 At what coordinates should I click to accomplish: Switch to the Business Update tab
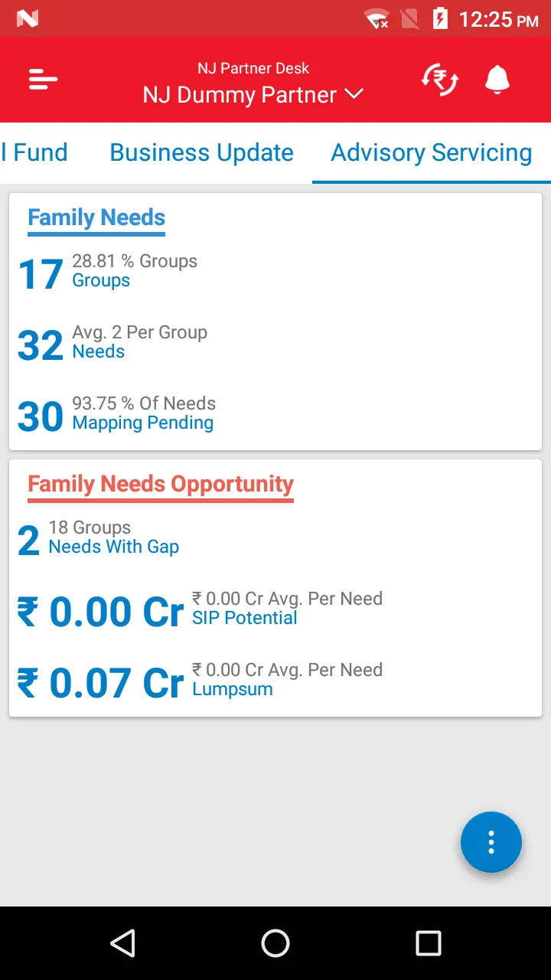click(x=201, y=152)
